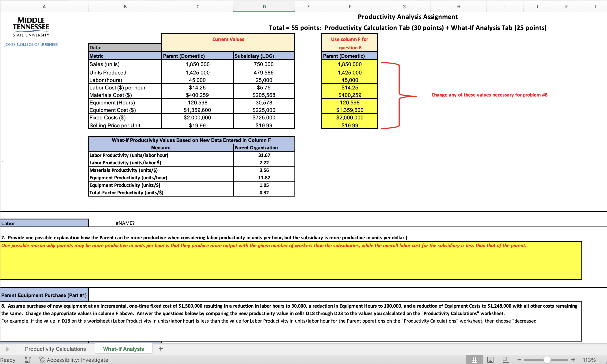Select column D header
Screen dimensions: 607x364
[264, 7]
